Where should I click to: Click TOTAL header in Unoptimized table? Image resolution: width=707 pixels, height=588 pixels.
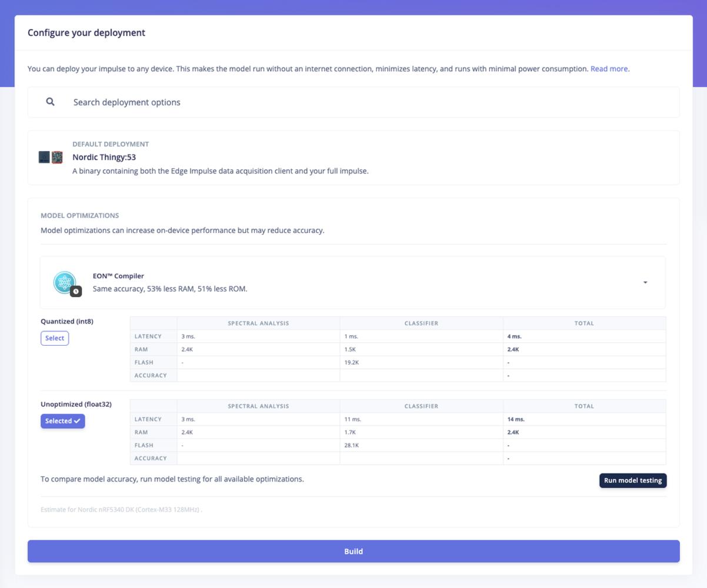[x=585, y=406]
